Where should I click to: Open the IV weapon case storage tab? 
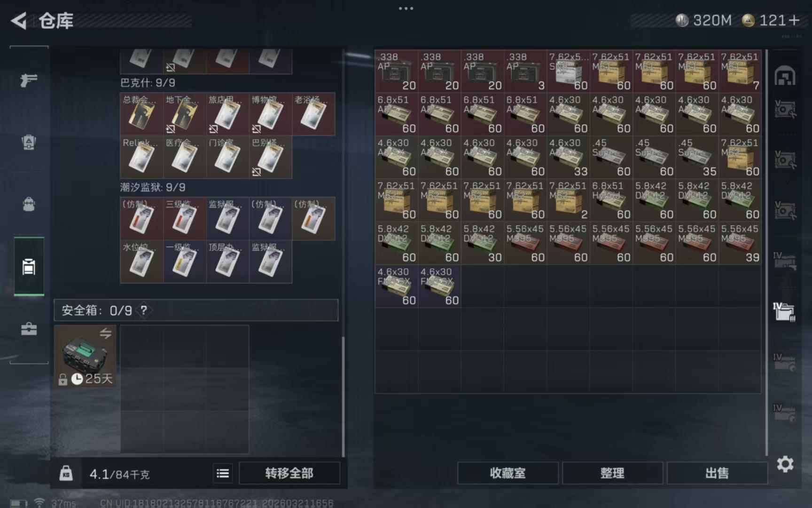785,262
